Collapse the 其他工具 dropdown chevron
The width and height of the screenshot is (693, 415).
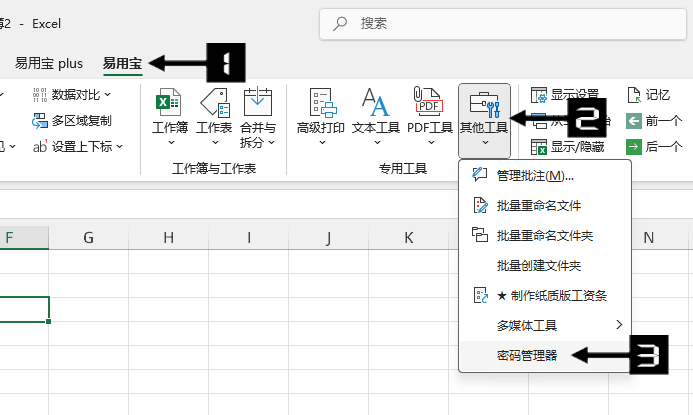tap(485, 143)
